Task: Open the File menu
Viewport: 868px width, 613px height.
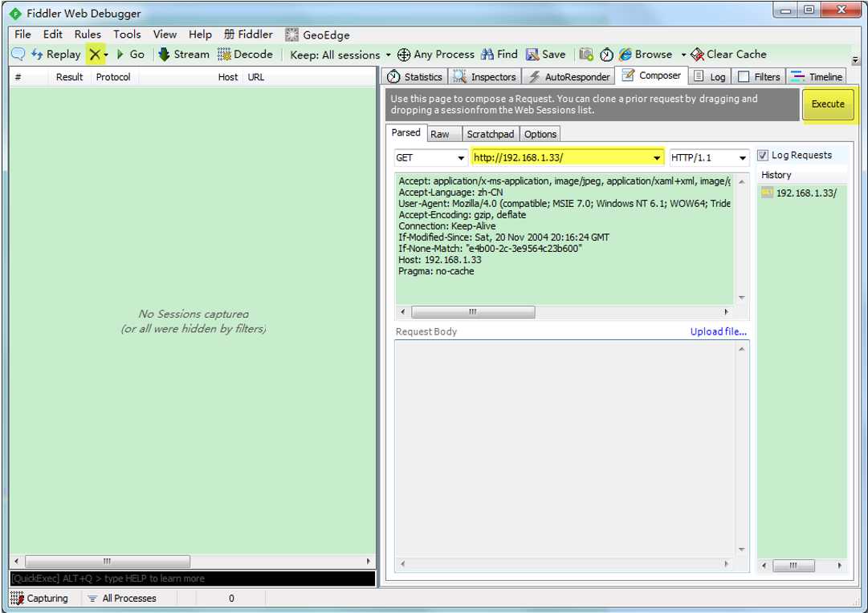Action: point(22,35)
